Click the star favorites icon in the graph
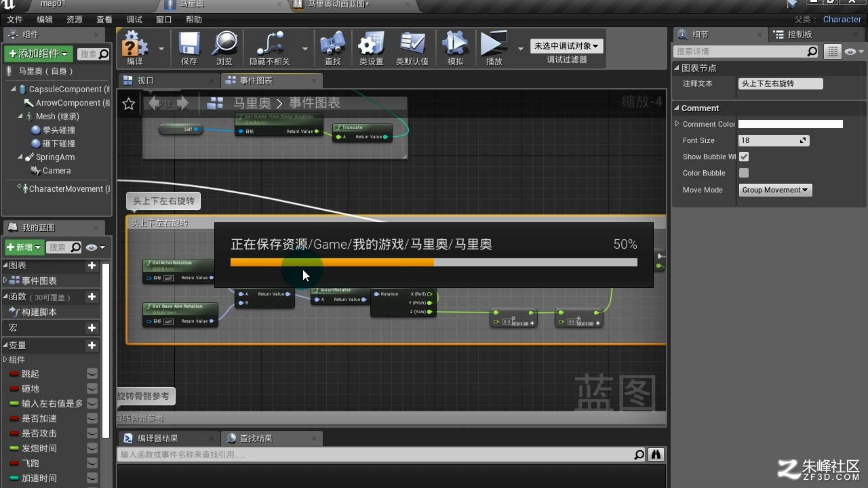This screenshot has height=488, width=868. [129, 104]
